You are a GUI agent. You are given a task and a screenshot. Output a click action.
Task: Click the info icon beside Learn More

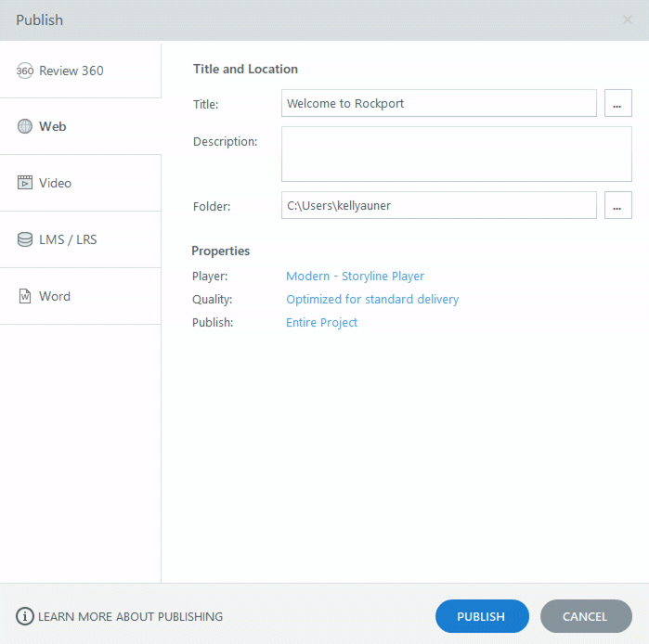click(x=25, y=616)
